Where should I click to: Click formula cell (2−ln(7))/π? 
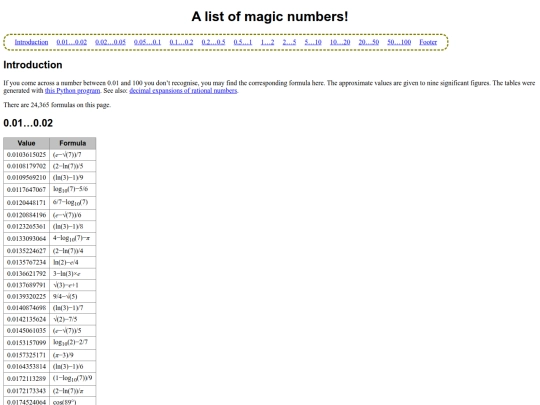tap(73, 391)
